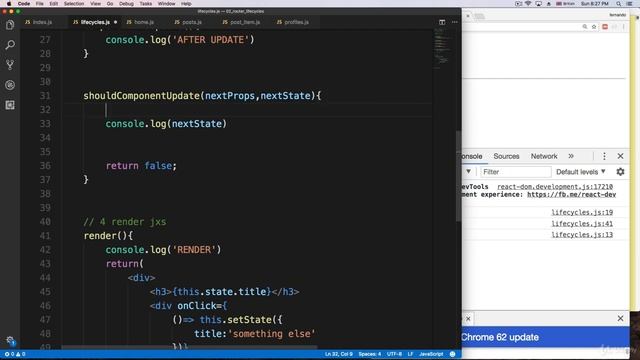
Task: Close the drawer tab with small x
Action: coord(468,318)
